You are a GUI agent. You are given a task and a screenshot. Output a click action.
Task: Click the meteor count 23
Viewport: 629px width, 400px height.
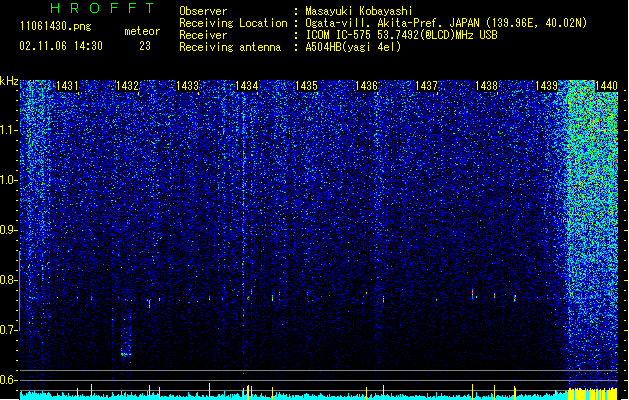(x=145, y=46)
